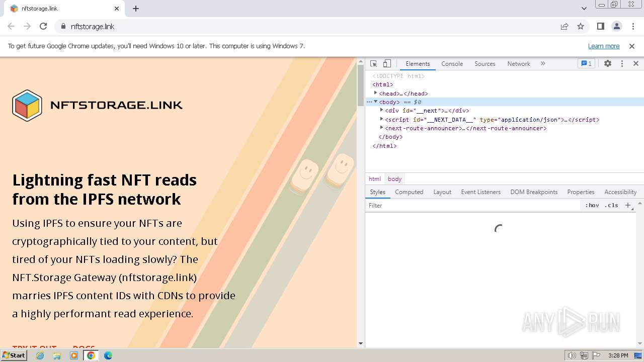
Task: Bookmark this page with star icon
Action: 581,26
